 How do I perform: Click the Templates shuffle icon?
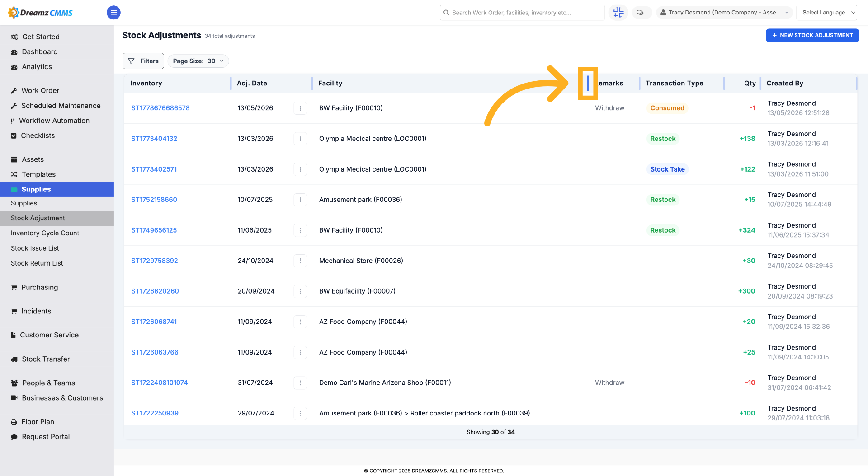(14, 174)
